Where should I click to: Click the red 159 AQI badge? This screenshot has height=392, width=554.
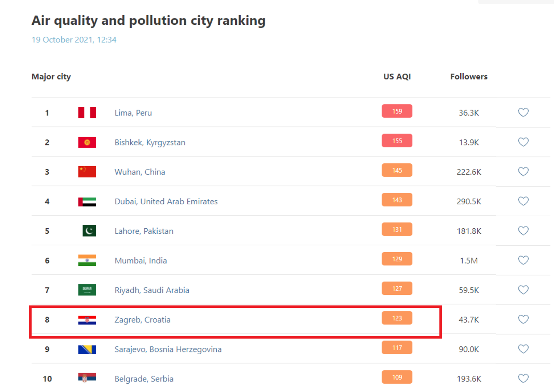click(x=397, y=111)
